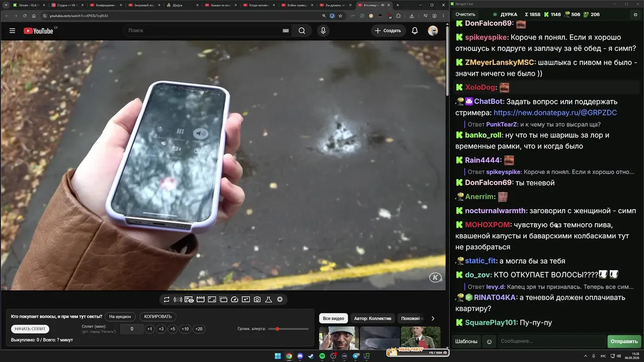The image size is (644, 362).
Task: Open Steam from the taskbar
Action: click(311, 356)
